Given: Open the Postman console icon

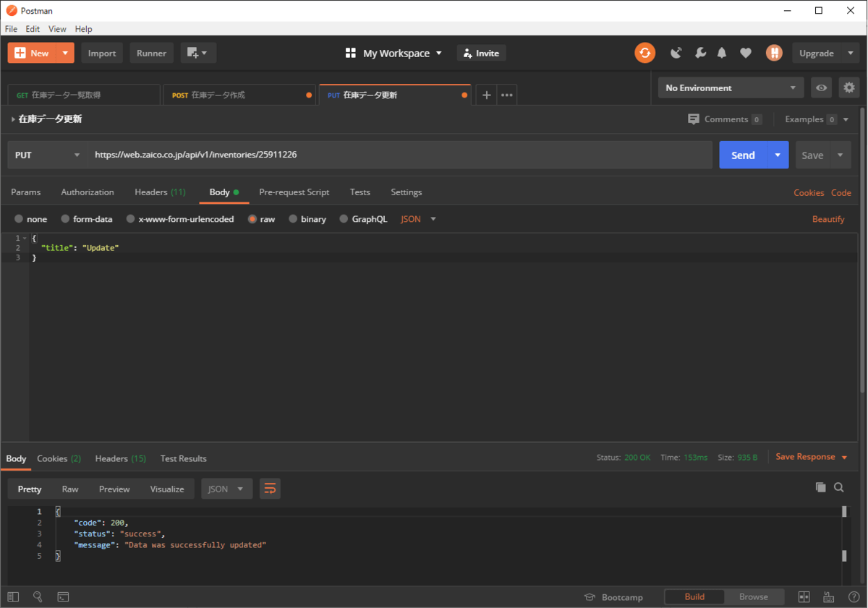Looking at the screenshot, I should (x=63, y=597).
